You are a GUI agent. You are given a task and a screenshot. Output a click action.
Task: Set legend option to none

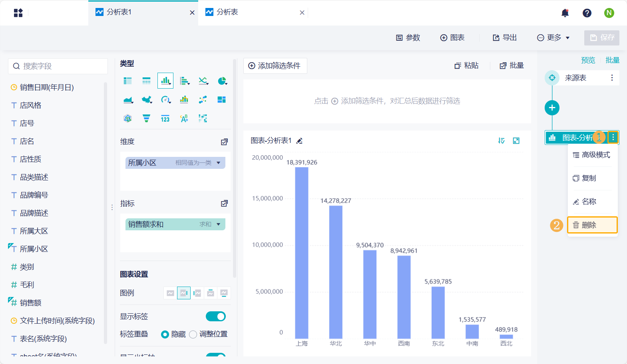(170, 293)
